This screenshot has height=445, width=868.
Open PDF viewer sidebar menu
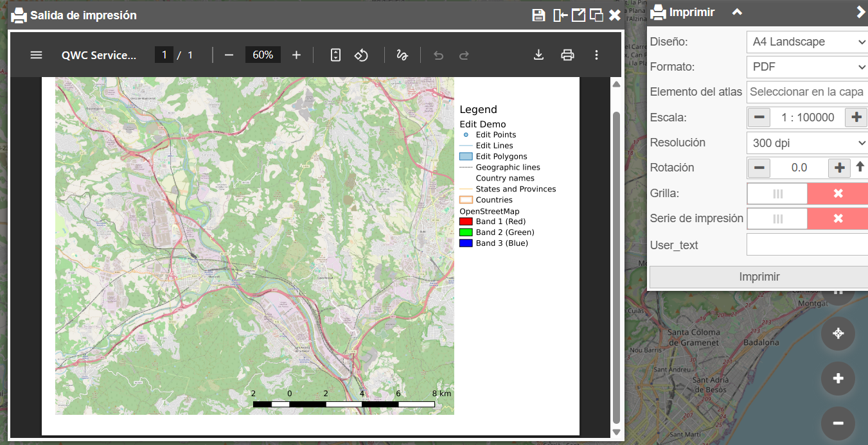pos(37,55)
